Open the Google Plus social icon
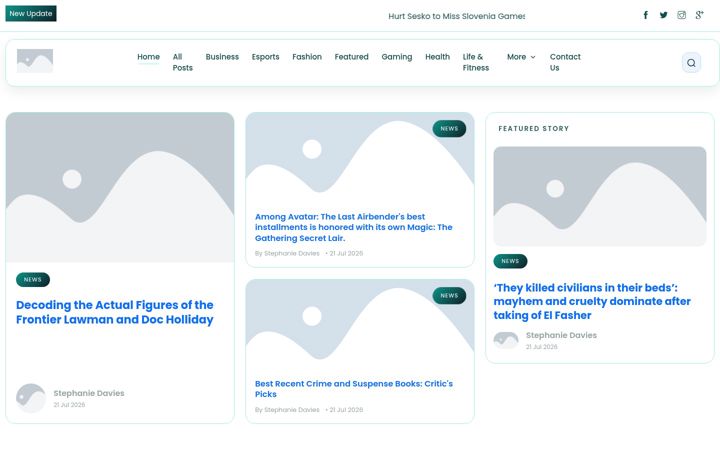 699,15
